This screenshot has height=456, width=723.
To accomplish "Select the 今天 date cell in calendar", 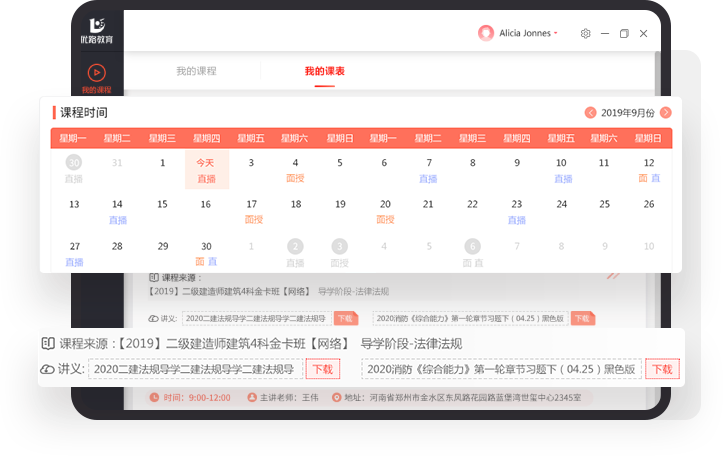I will pos(206,170).
